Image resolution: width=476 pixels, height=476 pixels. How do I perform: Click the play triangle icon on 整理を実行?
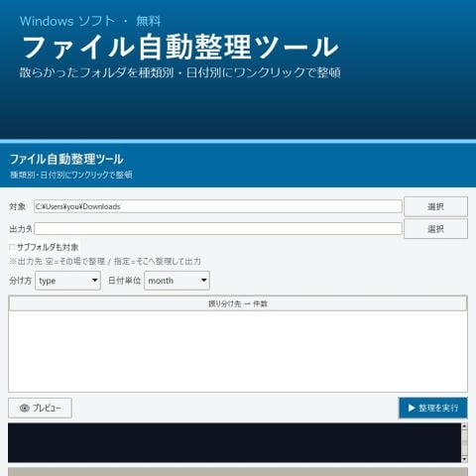click(x=412, y=408)
